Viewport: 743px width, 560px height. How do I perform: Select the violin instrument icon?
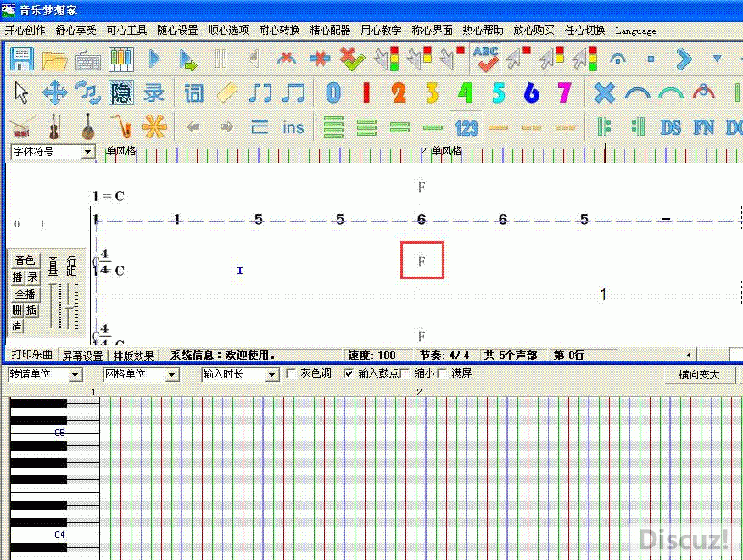click(x=54, y=127)
